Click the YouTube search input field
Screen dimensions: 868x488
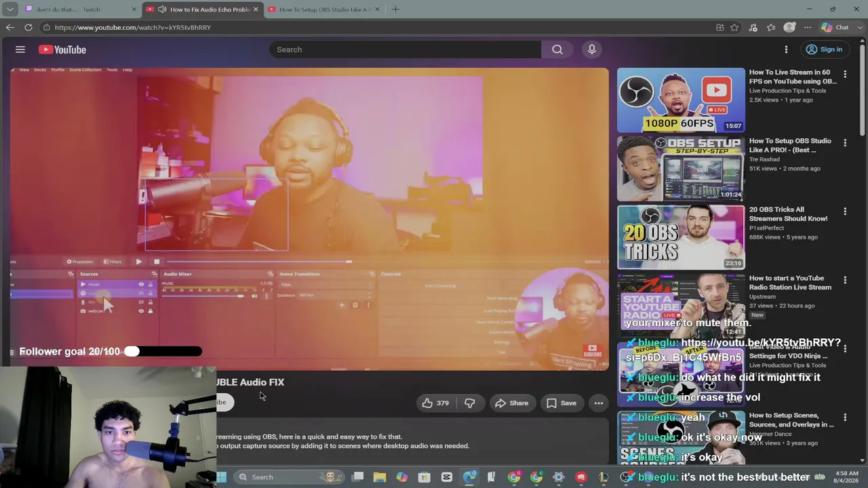(x=406, y=49)
